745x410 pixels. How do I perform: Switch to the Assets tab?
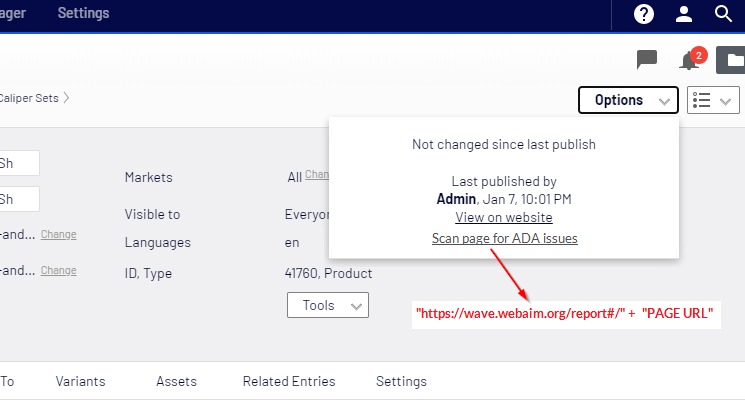pyautogui.click(x=176, y=381)
